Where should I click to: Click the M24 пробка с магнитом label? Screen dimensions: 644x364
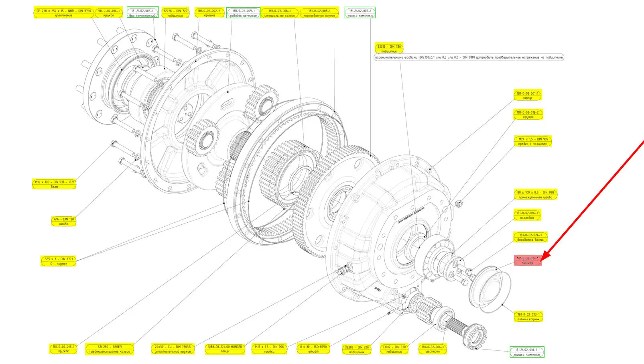point(532,141)
